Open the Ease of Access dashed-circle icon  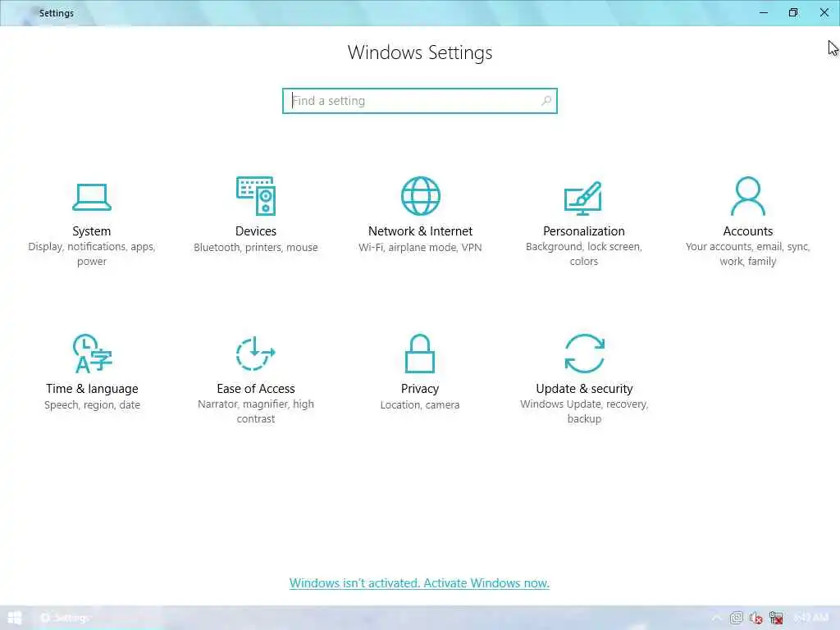256,354
